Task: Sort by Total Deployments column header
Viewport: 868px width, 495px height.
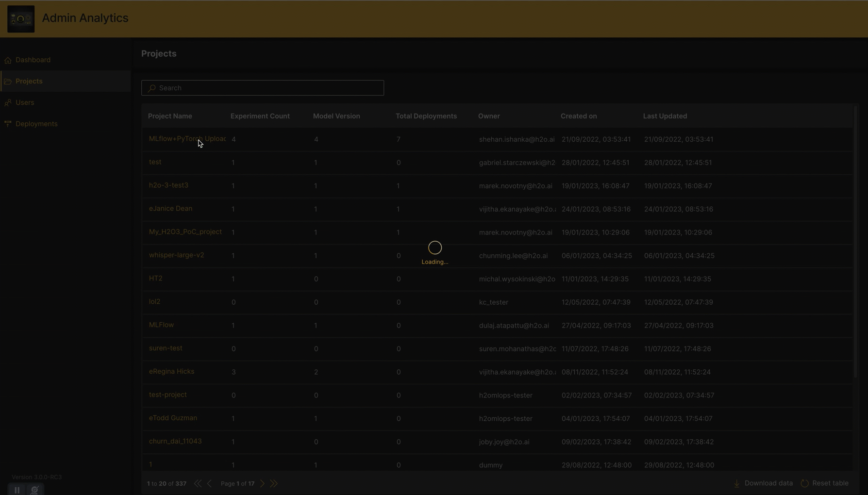Action: click(x=426, y=116)
